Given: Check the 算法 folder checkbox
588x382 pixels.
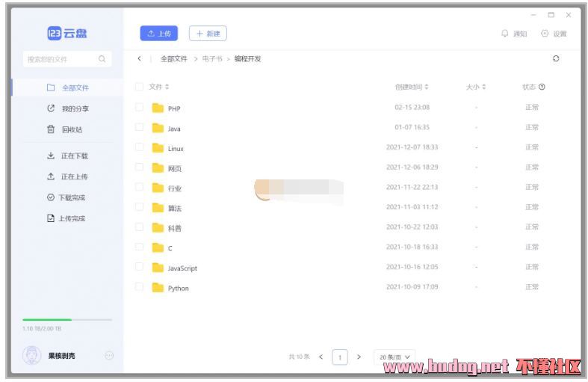Looking at the screenshot, I should (x=139, y=207).
